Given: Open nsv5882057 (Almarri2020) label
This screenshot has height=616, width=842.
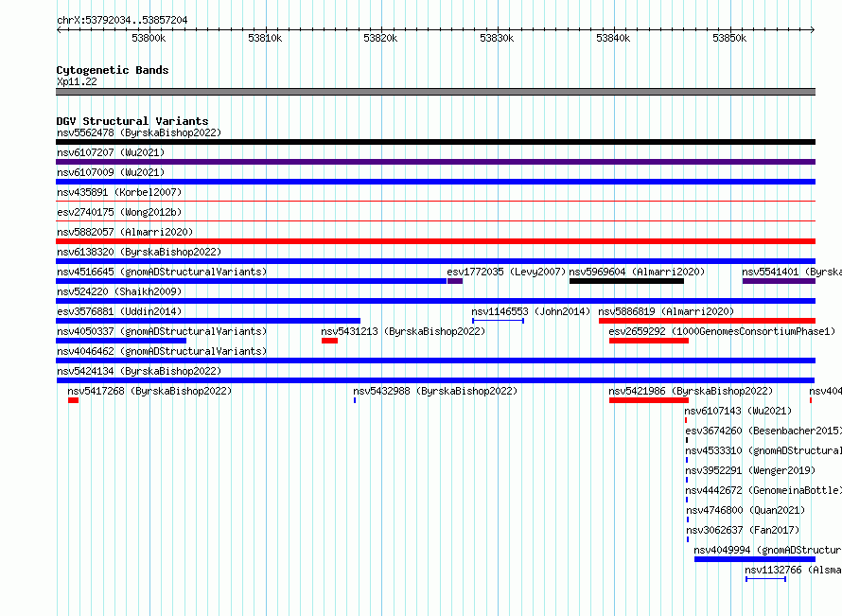Looking at the screenshot, I should [x=125, y=232].
